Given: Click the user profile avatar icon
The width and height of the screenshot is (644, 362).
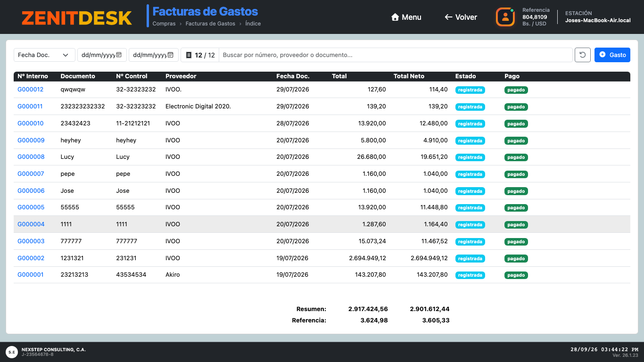Looking at the screenshot, I should tap(505, 17).
